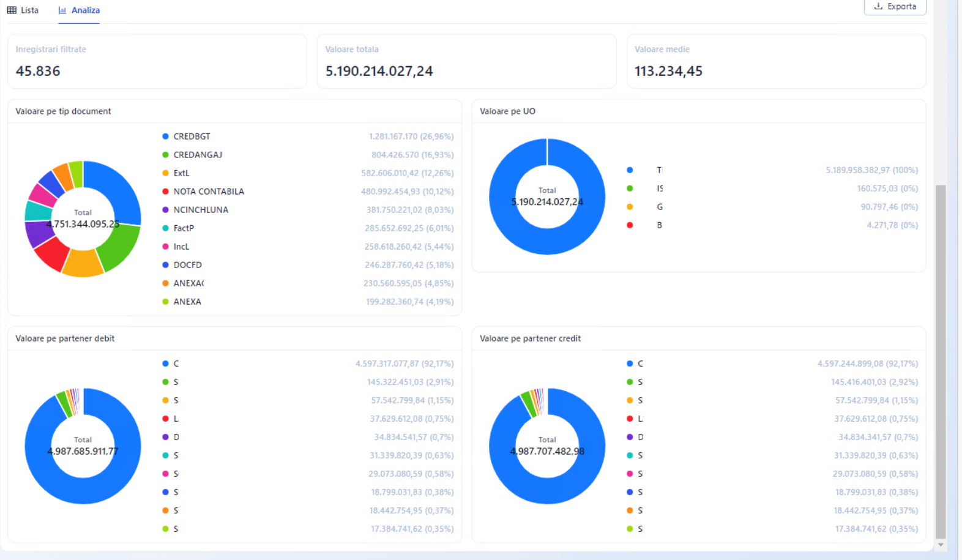This screenshot has height=560, width=962.
Task: Click the table grid icon beside Lista
Action: pos(12,10)
